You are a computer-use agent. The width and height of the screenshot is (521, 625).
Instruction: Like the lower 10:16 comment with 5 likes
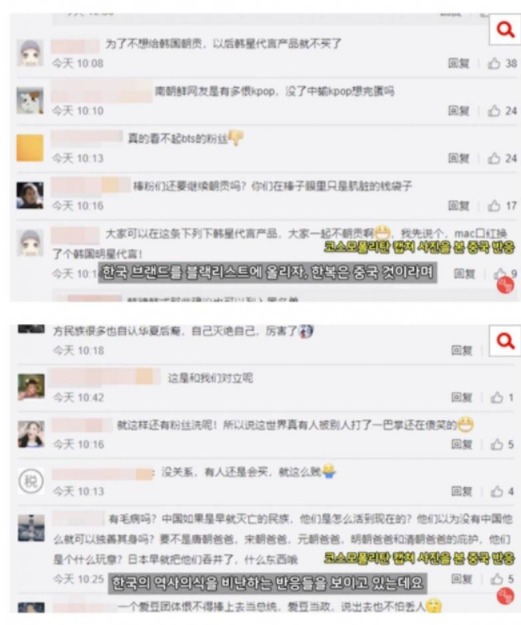497,444
